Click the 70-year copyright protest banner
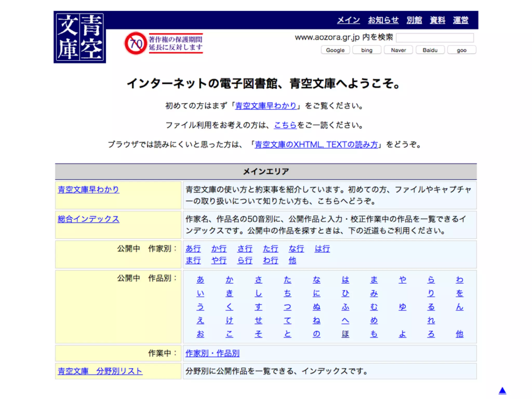532x399 pixels. 164,43
